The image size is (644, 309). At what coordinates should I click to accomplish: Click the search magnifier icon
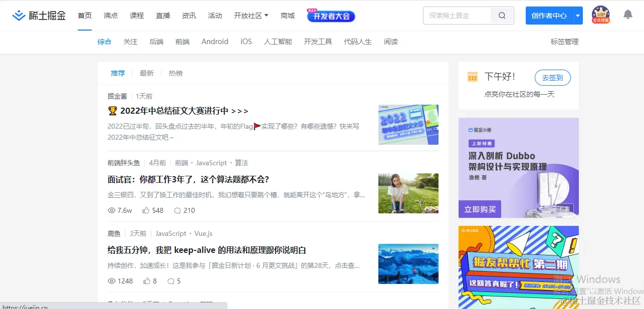click(x=502, y=16)
